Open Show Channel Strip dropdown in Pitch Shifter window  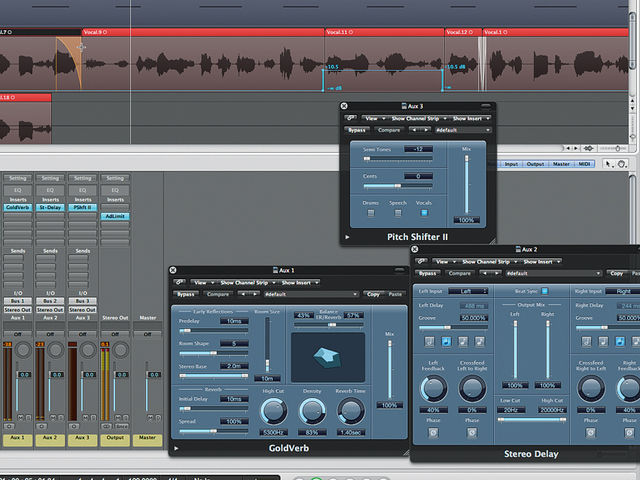click(x=417, y=118)
